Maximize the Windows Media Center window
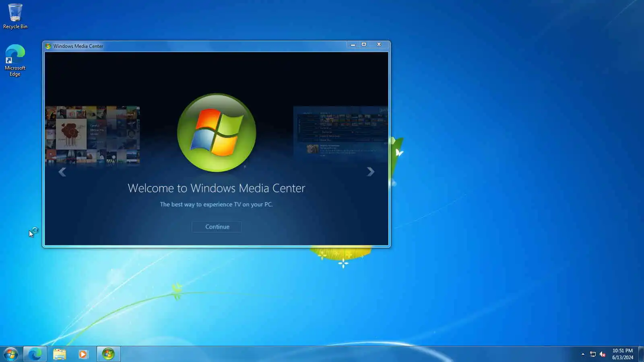Image resolution: width=644 pixels, height=362 pixels. pos(364,45)
